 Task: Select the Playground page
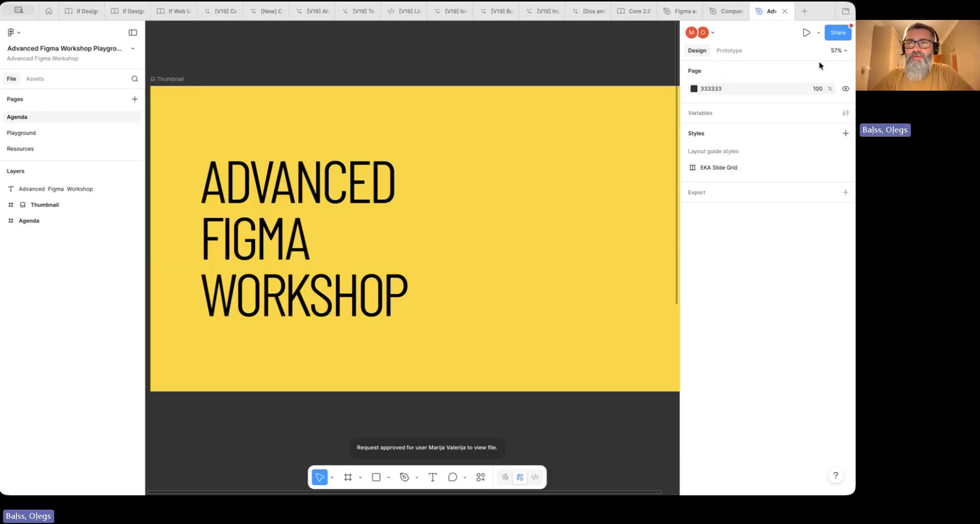tap(21, 133)
